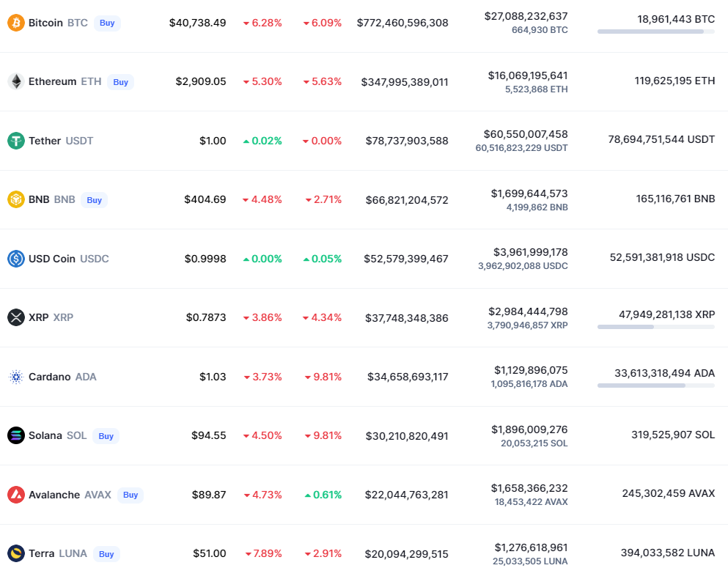Click the Buy button beside Solana

(x=106, y=436)
